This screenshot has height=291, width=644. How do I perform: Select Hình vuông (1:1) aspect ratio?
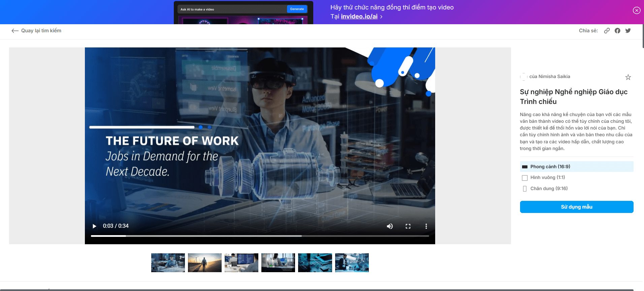[547, 178]
